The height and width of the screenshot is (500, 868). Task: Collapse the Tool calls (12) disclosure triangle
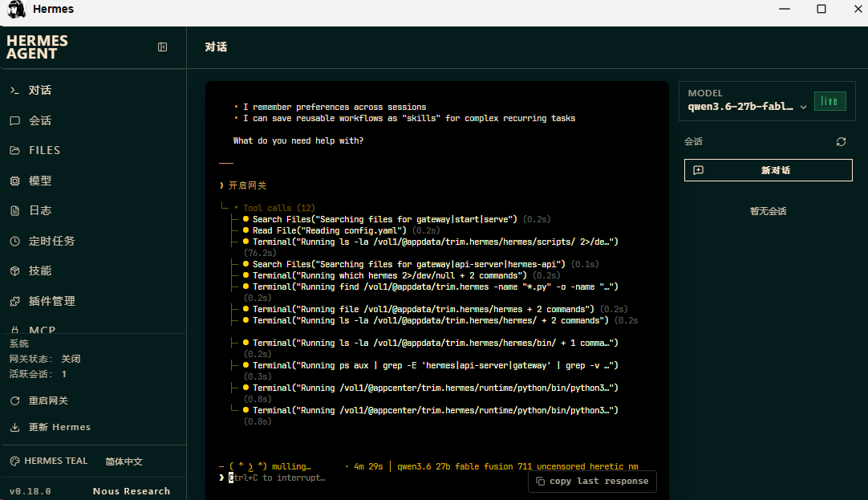coord(237,208)
